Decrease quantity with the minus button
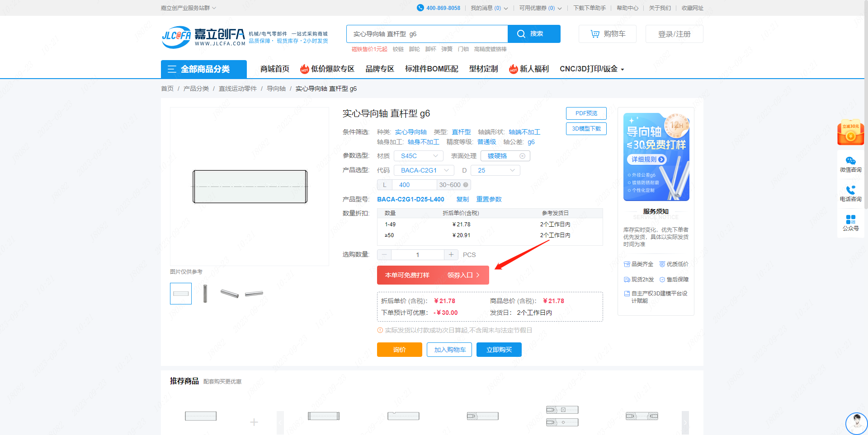Screen dimensions: 868x435 [384, 255]
